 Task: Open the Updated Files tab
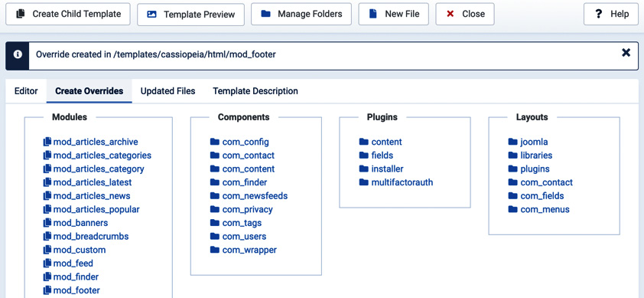(x=168, y=91)
